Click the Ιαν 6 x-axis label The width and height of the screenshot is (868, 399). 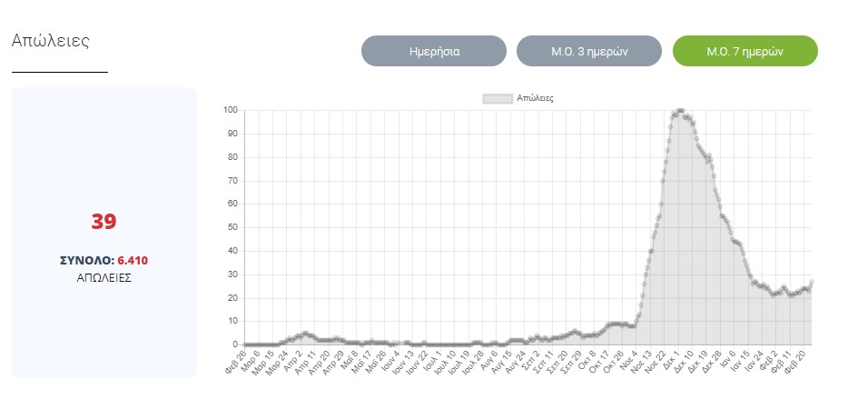tap(728, 356)
